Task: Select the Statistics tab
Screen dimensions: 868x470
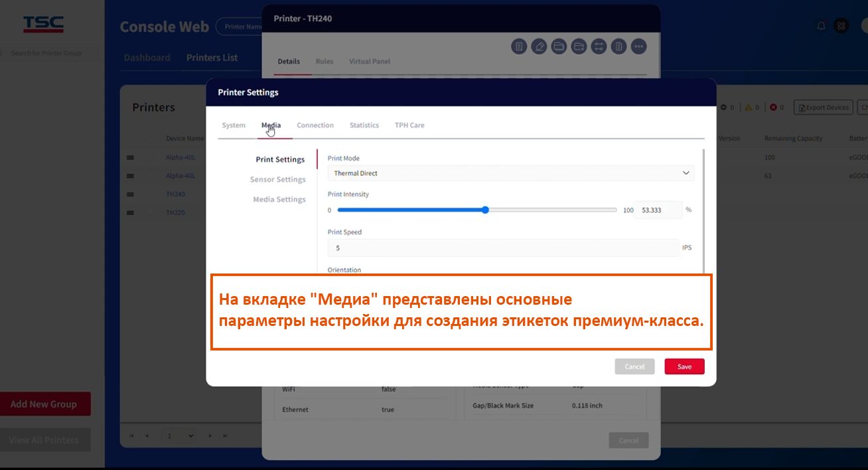Action: tap(364, 125)
